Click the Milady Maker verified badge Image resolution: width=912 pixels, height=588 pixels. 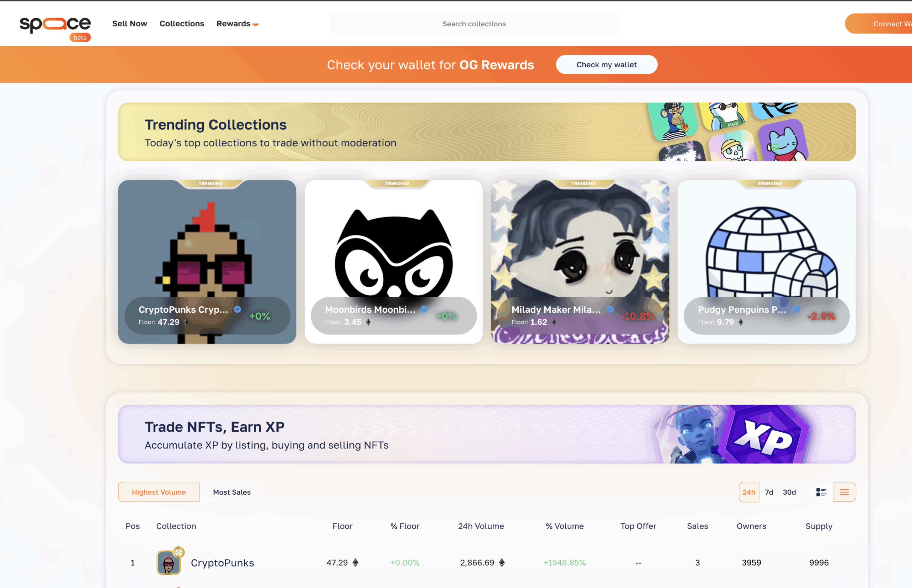tap(610, 309)
